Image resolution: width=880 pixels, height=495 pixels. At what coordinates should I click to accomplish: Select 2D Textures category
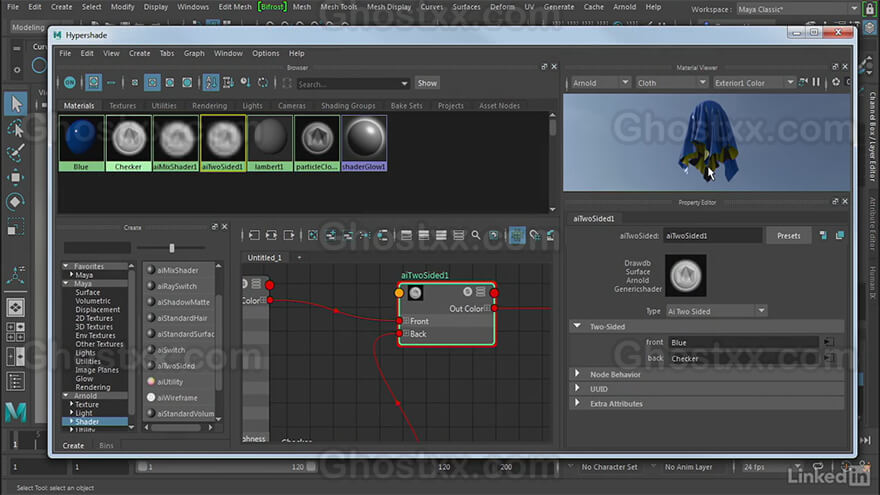94,318
